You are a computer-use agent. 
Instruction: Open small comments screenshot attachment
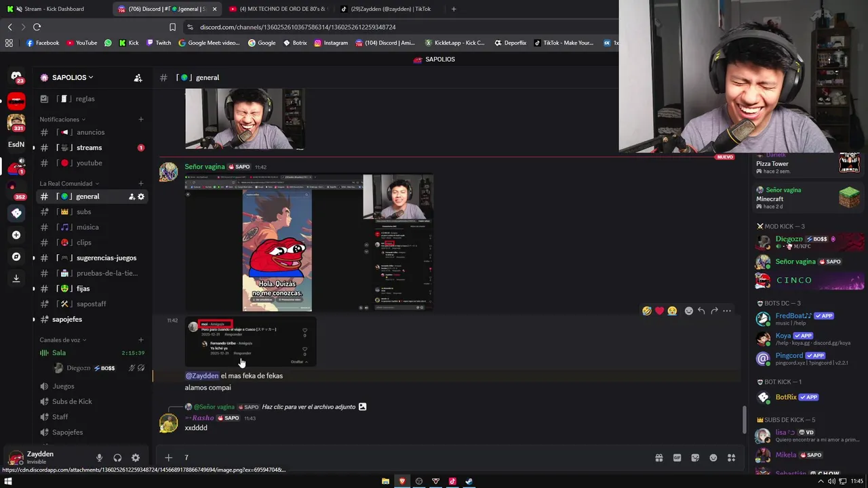pyautogui.click(x=251, y=342)
